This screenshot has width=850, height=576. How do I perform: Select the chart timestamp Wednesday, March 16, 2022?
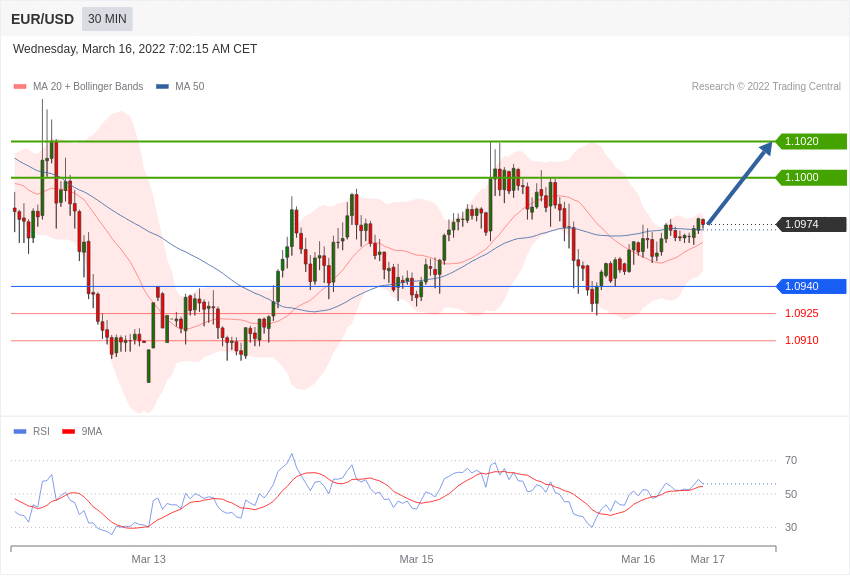pyautogui.click(x=135, y=49)
